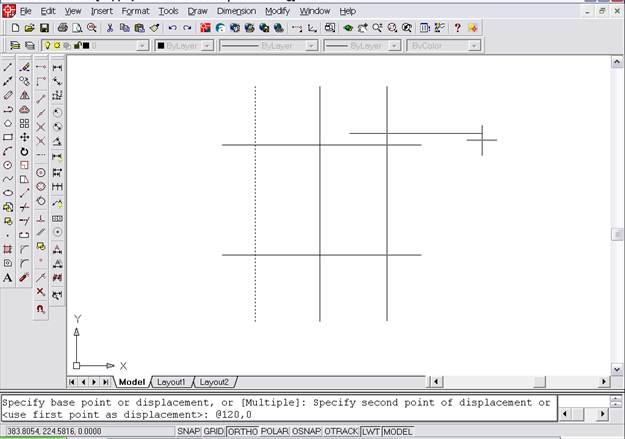625x439 pixels.
Task: Click the Plot printer icon
Action: click(63, 28)
